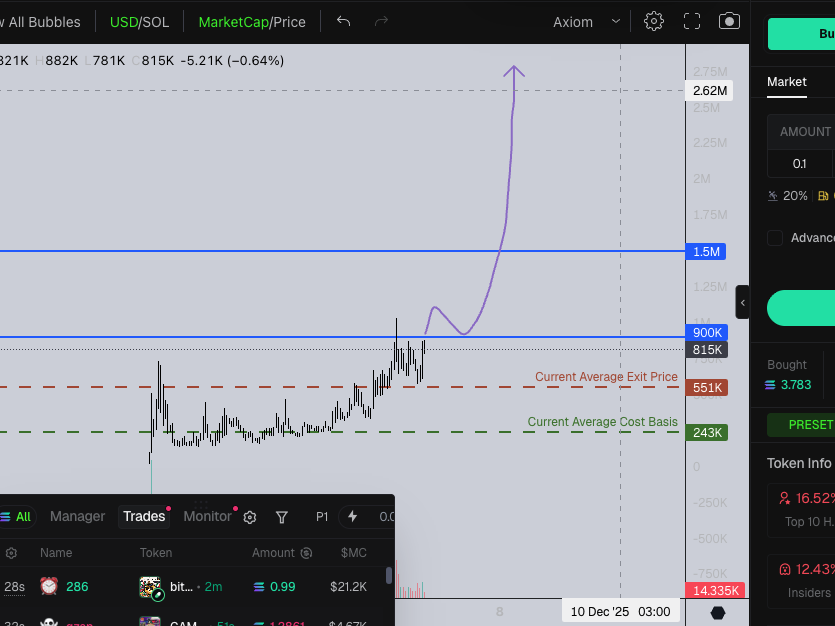Open the All wallets filter

point(18,517)
